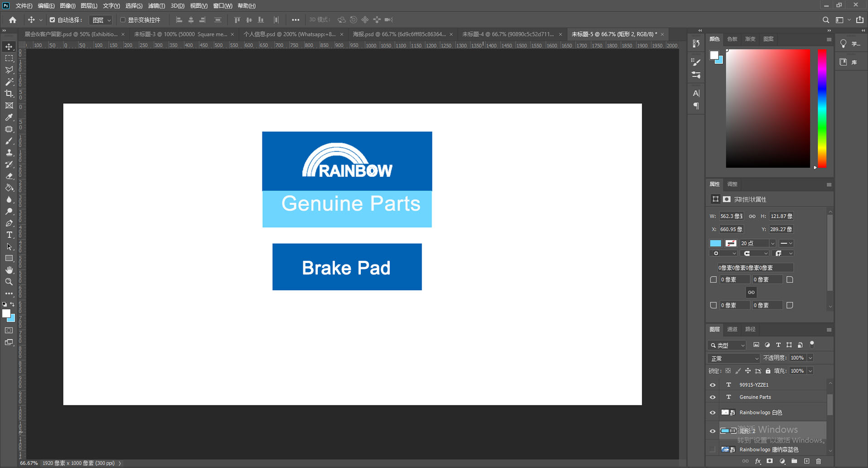Select the Rainbow logo 白色 layer thumbnail

[x=725, y=413]
